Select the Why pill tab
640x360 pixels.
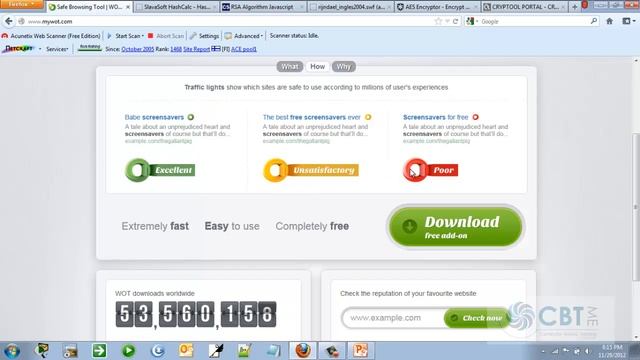(343, 67)
